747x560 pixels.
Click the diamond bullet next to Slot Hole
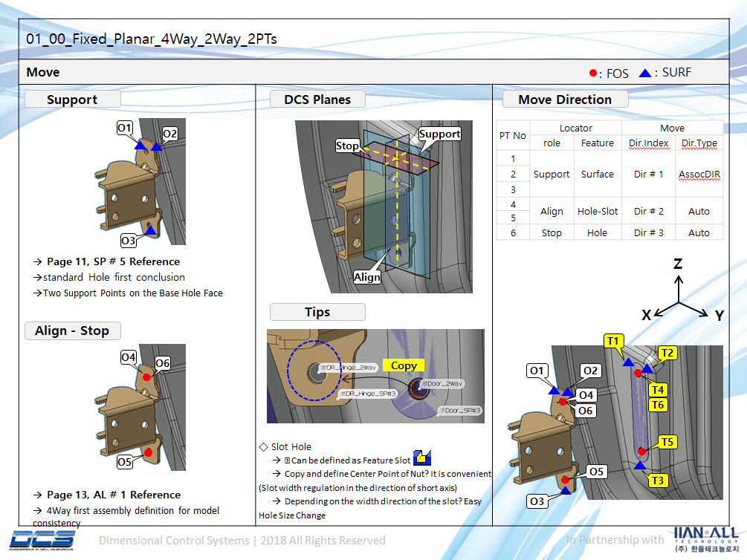[x=263, y=446]
